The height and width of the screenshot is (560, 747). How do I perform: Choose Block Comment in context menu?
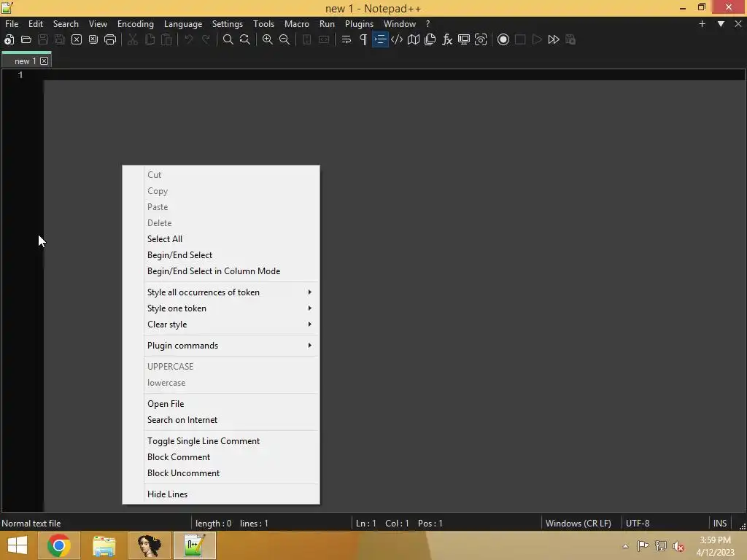[221, 457]
